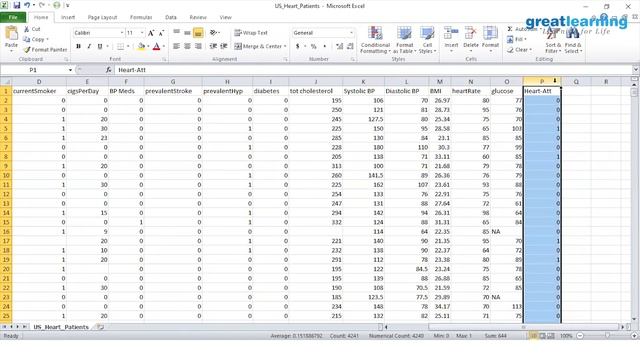Click the zoom slider handle
Viewport: 640px width, 360px height.
pyautogui.click(x=607, y=336)
